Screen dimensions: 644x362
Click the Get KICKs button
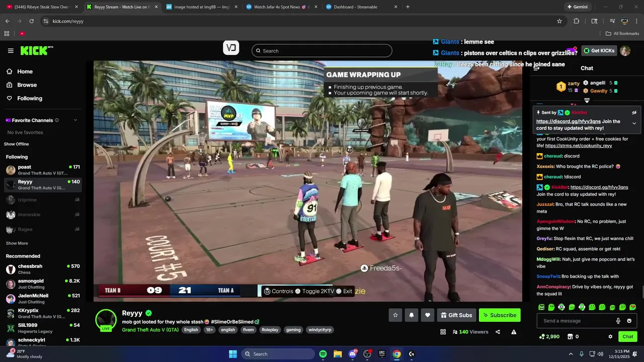599,50
